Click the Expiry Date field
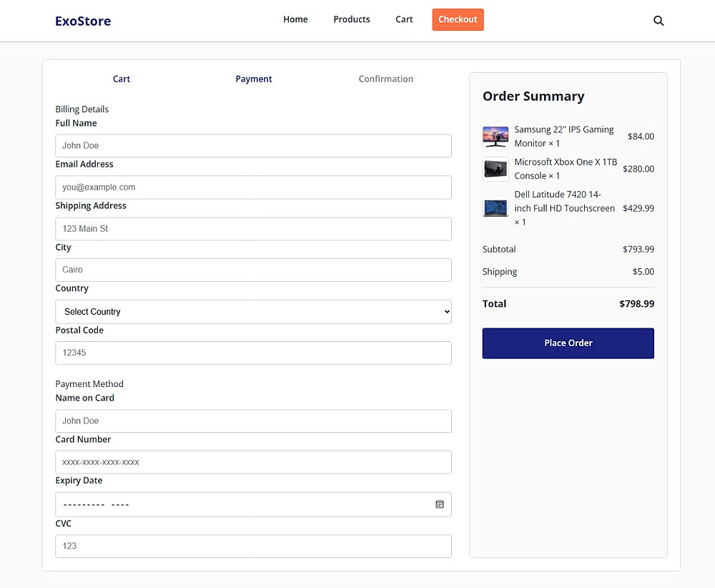 pyautogui.click(x=253, y=504)
